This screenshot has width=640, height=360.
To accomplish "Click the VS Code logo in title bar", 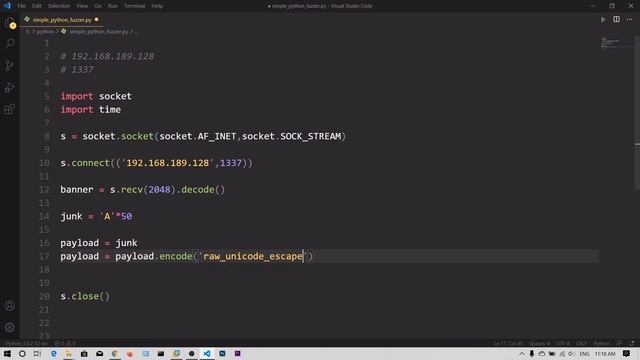I will point(7,6).
